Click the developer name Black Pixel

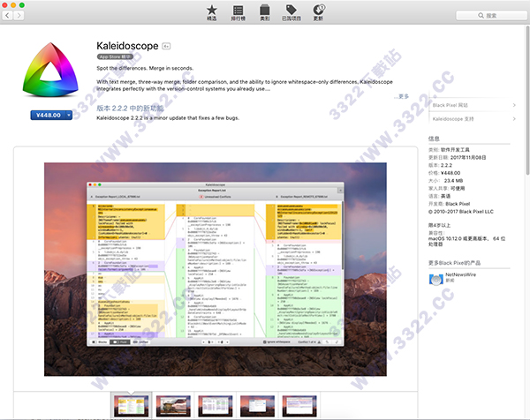(x=458, y=204)
